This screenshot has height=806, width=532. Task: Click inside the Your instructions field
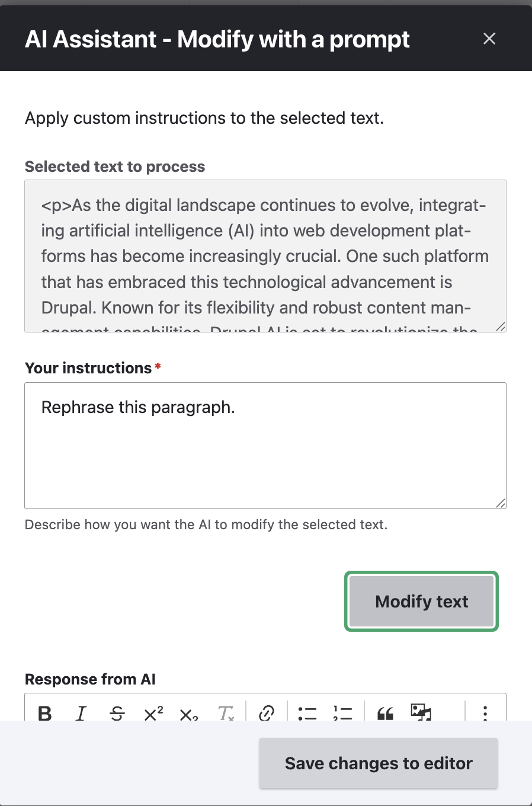click(265, 444)
